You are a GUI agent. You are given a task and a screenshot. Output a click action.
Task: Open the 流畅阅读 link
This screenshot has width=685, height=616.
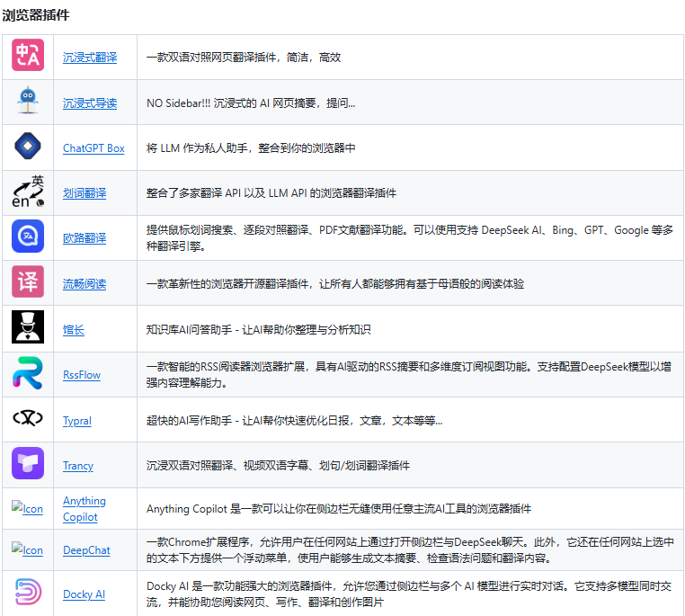tap(85, 284)
